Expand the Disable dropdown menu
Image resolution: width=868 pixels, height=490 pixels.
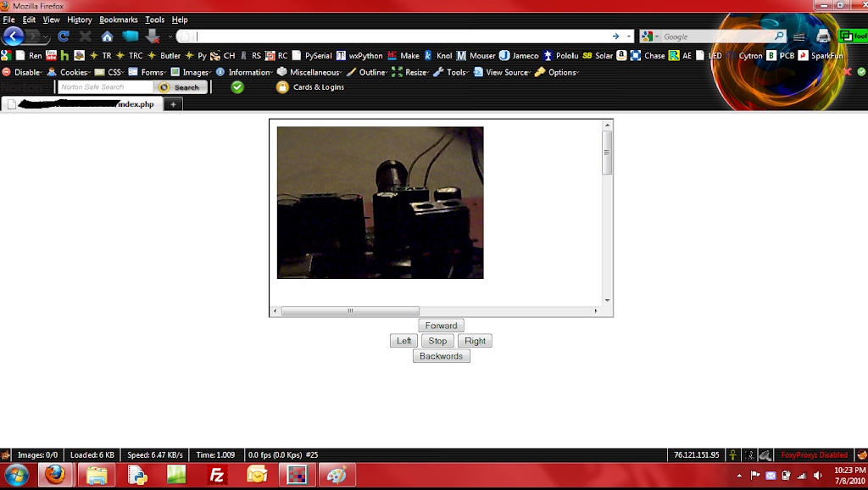tap(23, 72)
